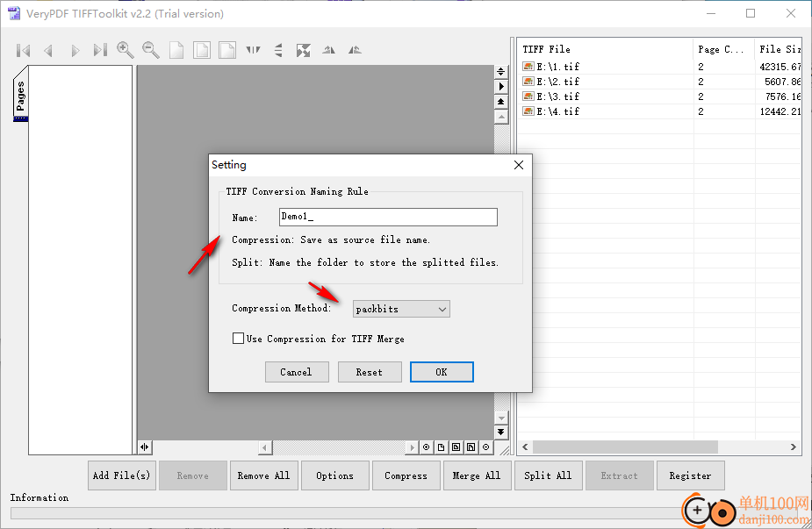Click the circle-minus icon below viewer
This screenshot has width=812, height=529.
coord(485,447)
